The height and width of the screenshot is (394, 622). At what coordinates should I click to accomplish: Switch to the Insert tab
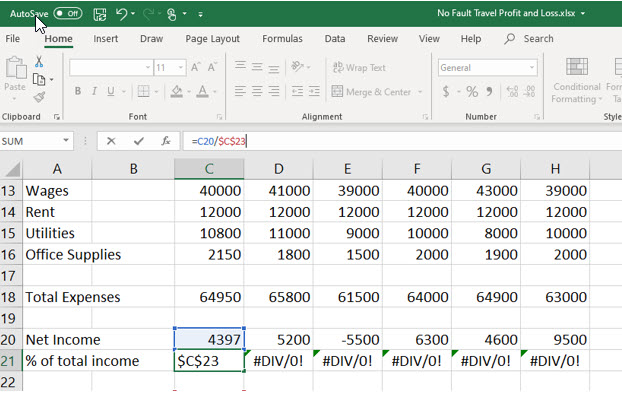pos(106,38)
